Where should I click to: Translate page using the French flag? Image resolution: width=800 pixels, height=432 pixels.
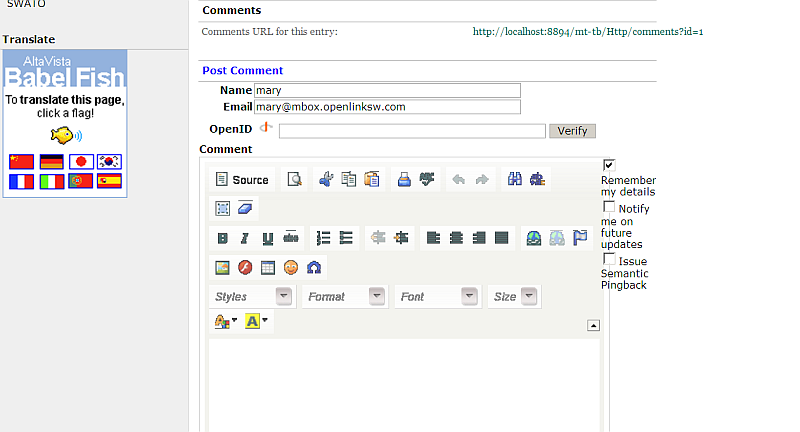pos(21,181)
